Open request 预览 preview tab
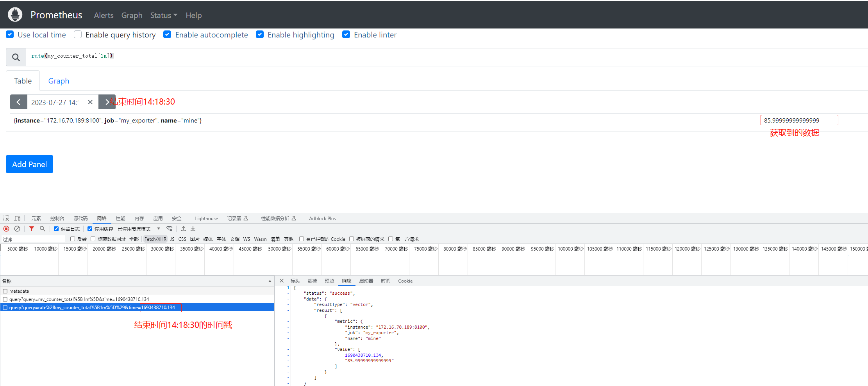868x386 pixels. click(329, 281)
